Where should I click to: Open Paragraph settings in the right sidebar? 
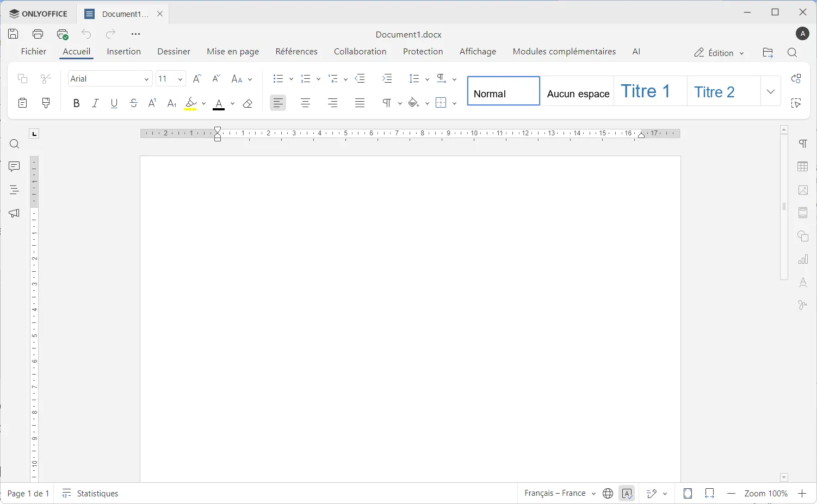(803, 144)
